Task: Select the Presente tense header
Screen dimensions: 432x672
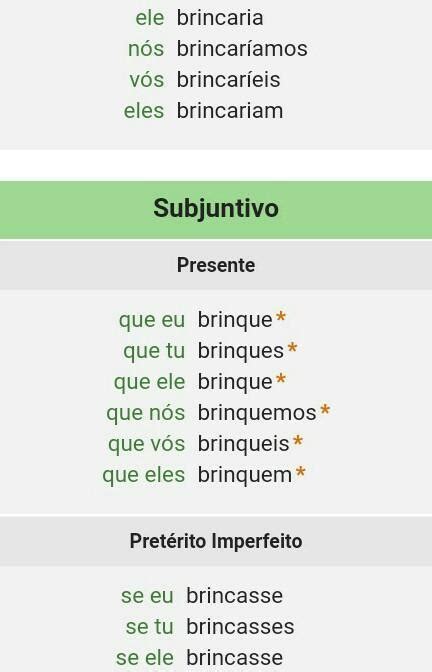Action: tap(216, 265)
